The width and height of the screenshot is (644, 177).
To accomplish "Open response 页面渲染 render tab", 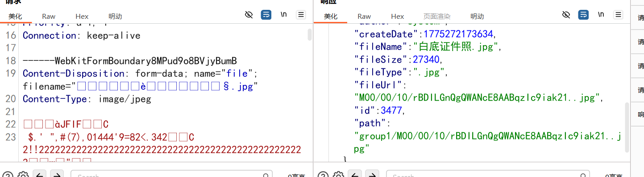I will tap(437, 17).
